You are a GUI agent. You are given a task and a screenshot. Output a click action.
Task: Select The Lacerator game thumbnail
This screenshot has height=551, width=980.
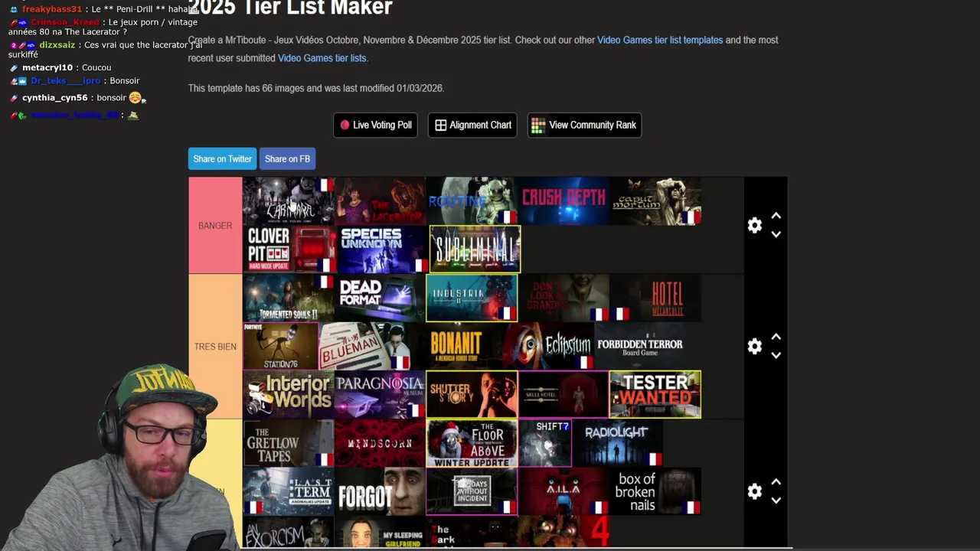(380, 201)
